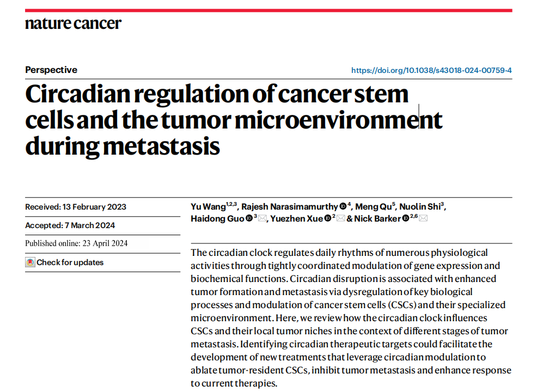Click the "Check for updates" text
The image size is (537, 392).
tap(70, 262)
